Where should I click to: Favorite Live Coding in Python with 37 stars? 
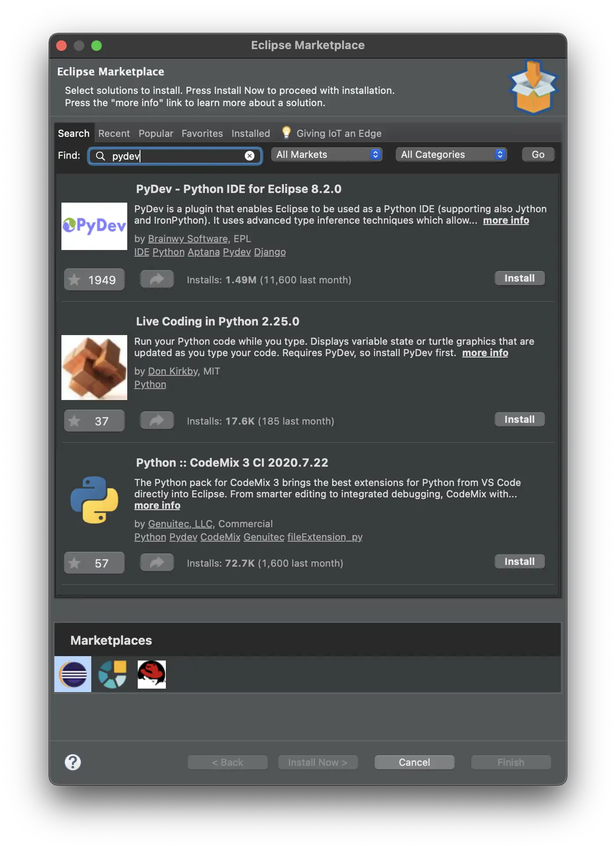pos(94,421)
